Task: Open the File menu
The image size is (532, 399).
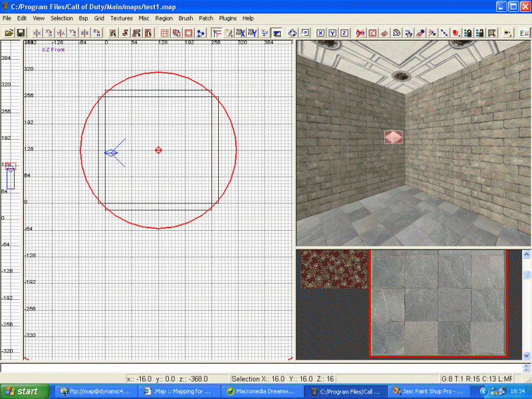Action: (x=7, y=19)
